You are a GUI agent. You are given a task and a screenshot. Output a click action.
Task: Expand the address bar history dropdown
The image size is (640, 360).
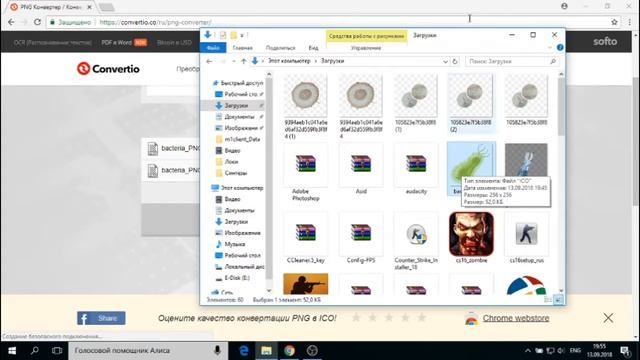[445, 62]
